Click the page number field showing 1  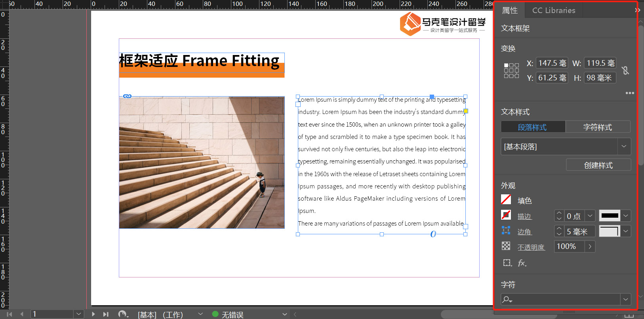tap(52, 314)
